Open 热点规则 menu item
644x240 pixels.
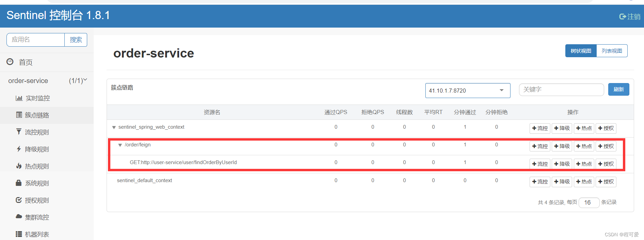[x=47, y=166]
